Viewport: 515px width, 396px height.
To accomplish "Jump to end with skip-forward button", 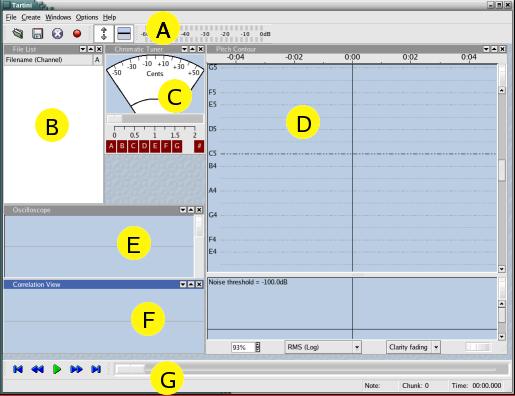I will 96,369.
